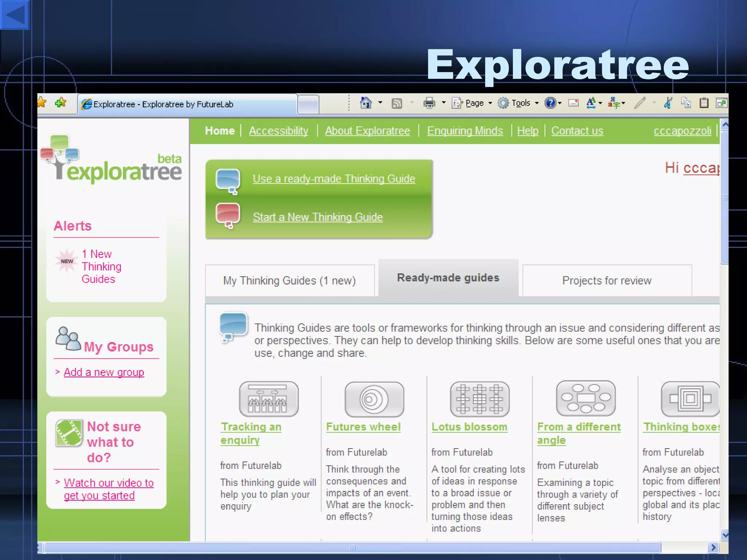Open the Start a New Thinking Guide link
The image size is (747, 560).
(317, 217)
